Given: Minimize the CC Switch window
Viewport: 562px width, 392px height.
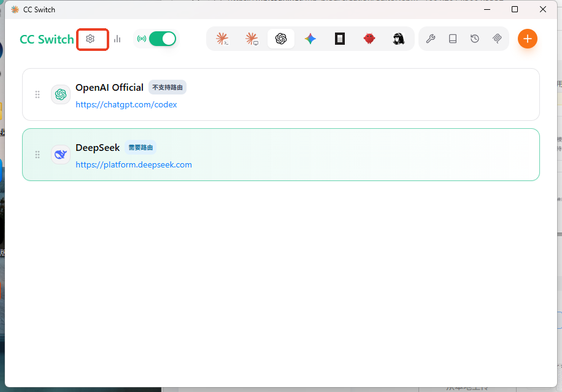Looking at the screenshot, I should [x=487, y=9].
